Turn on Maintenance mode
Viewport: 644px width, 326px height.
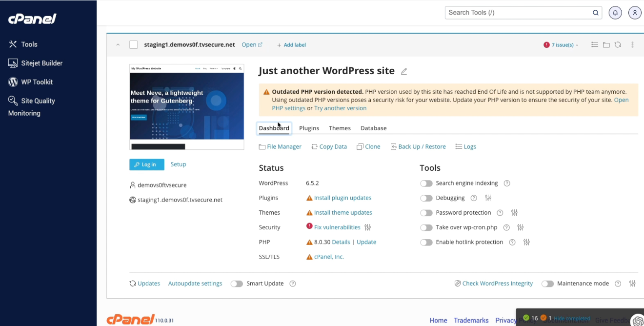click(547, 284)
